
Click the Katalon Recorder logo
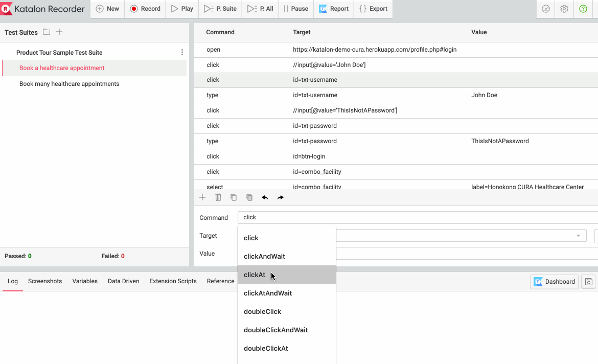pyautogui.click(x=42, y=8)
